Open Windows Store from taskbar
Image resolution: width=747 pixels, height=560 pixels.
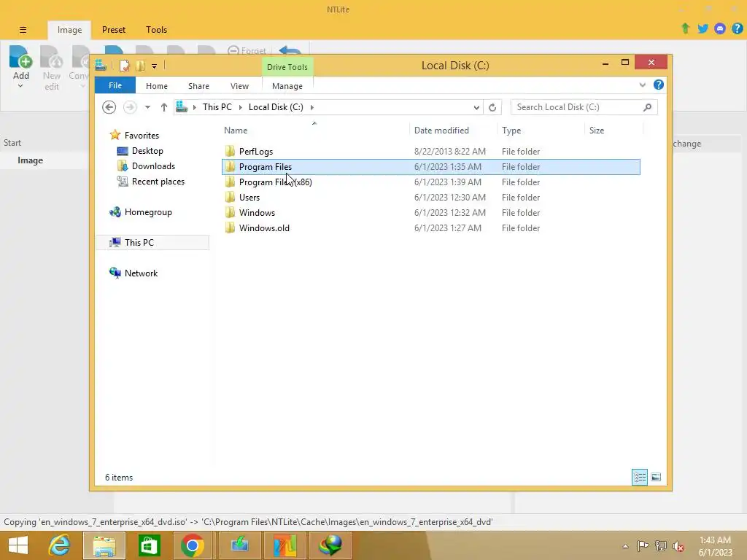point(149,545)
